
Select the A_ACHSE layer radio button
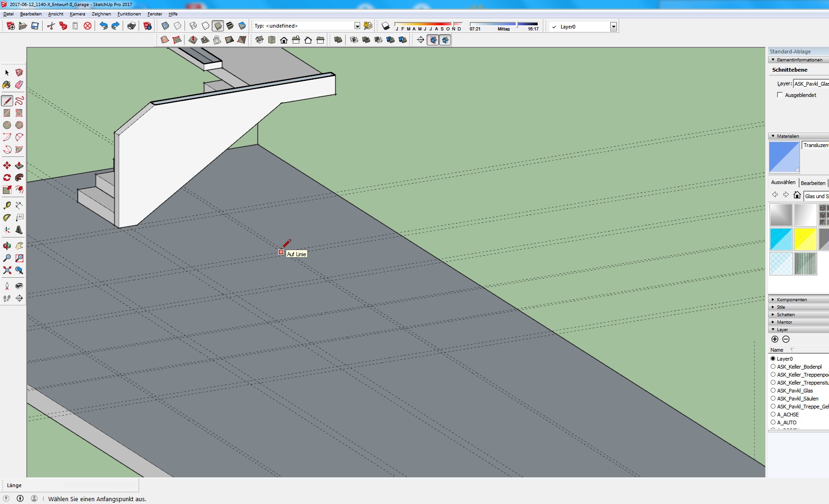773,414
